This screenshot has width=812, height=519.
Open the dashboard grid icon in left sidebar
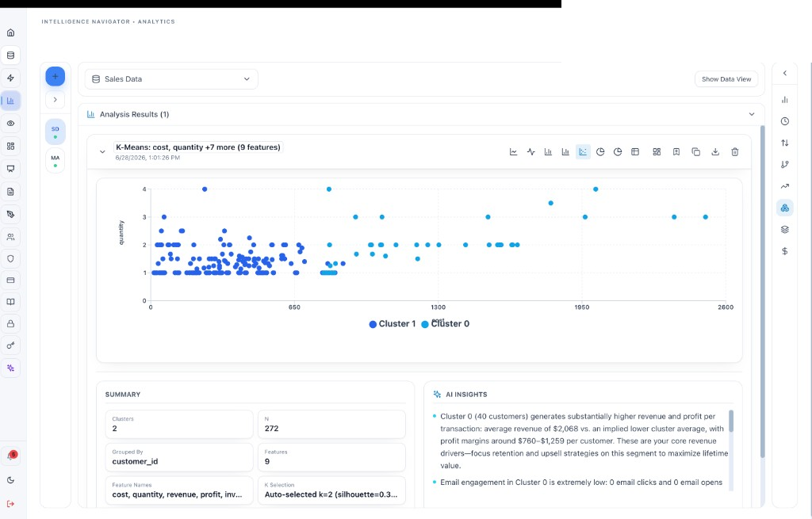(10, 146)
